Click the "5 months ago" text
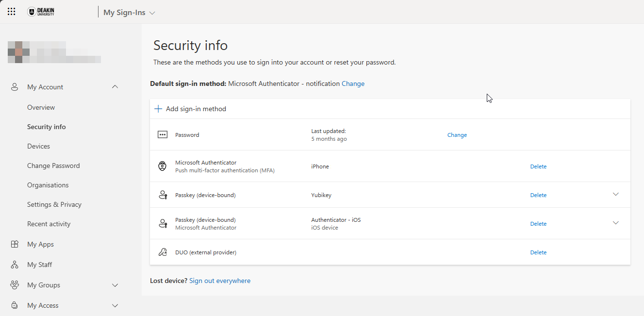Screen dimensions: 644x316 329,139
